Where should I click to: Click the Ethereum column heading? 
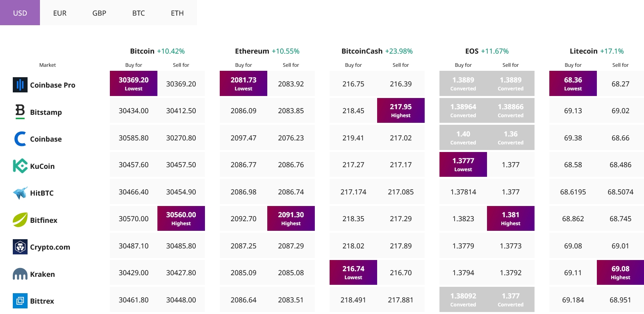point(252,51)
